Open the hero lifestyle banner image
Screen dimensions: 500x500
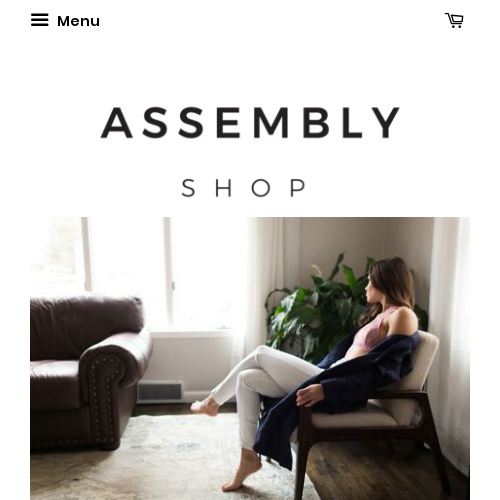tap(250, 358)
